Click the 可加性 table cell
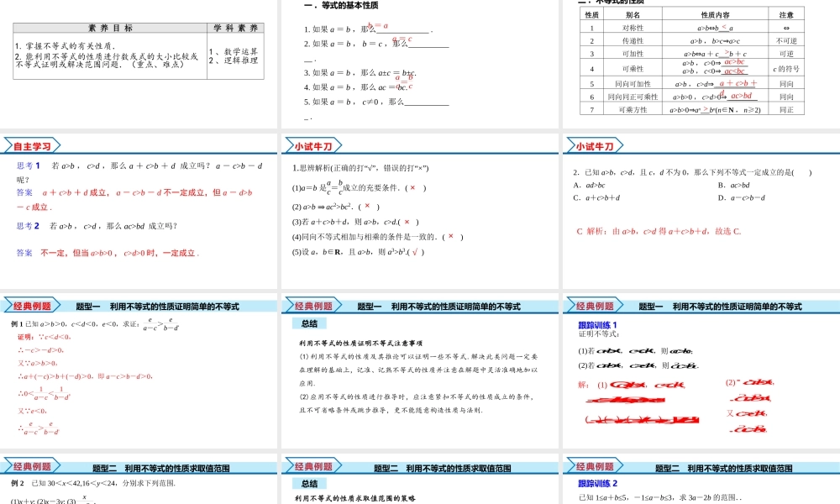Viewport: 840px width, 504px height. [633, 54]
